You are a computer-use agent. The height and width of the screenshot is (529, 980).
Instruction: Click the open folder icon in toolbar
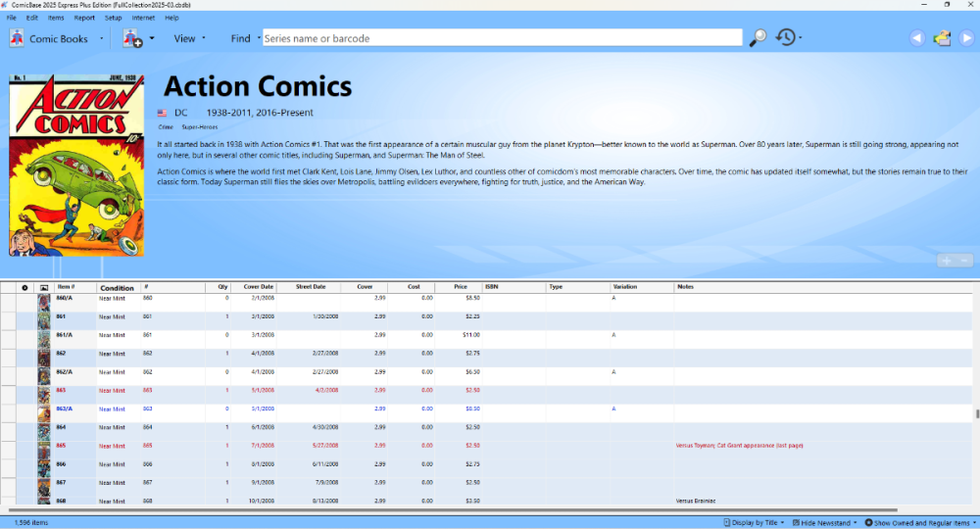pos(942,38)
